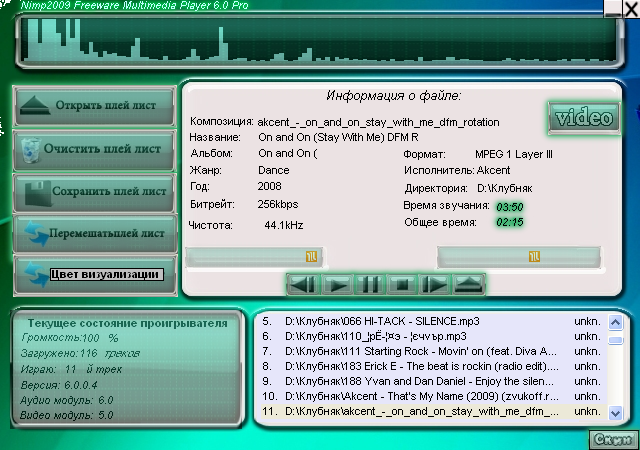Image resolution: width=640 pixels, height=450 pixels.
Task: Click the 256kbps bitrate value
Action: click(278, 204)
